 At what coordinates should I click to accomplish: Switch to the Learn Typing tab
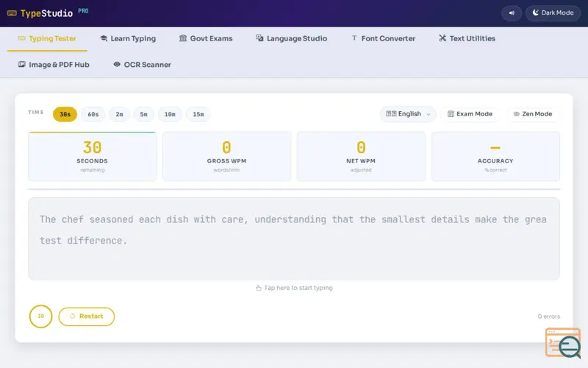tap(128, 39)
